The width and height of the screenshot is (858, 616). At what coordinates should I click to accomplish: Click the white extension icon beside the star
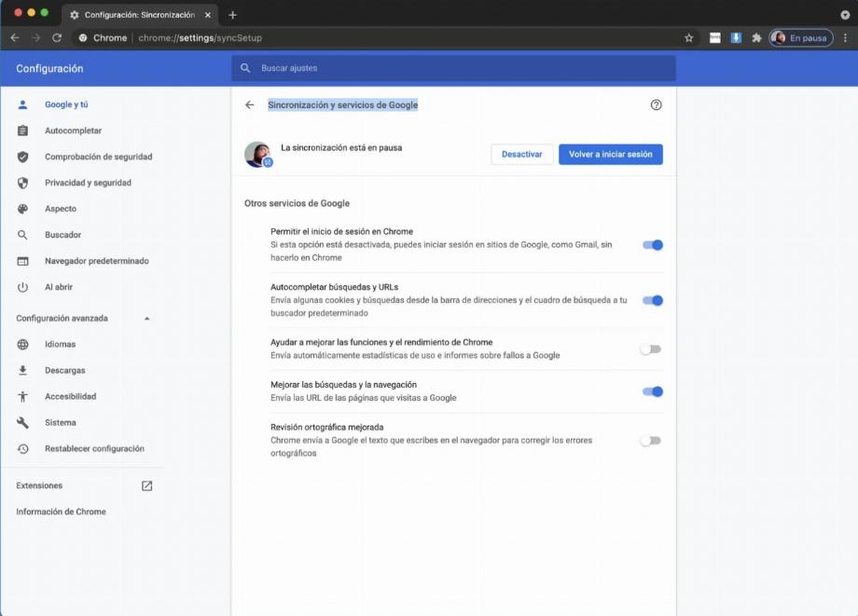[714, 37]
